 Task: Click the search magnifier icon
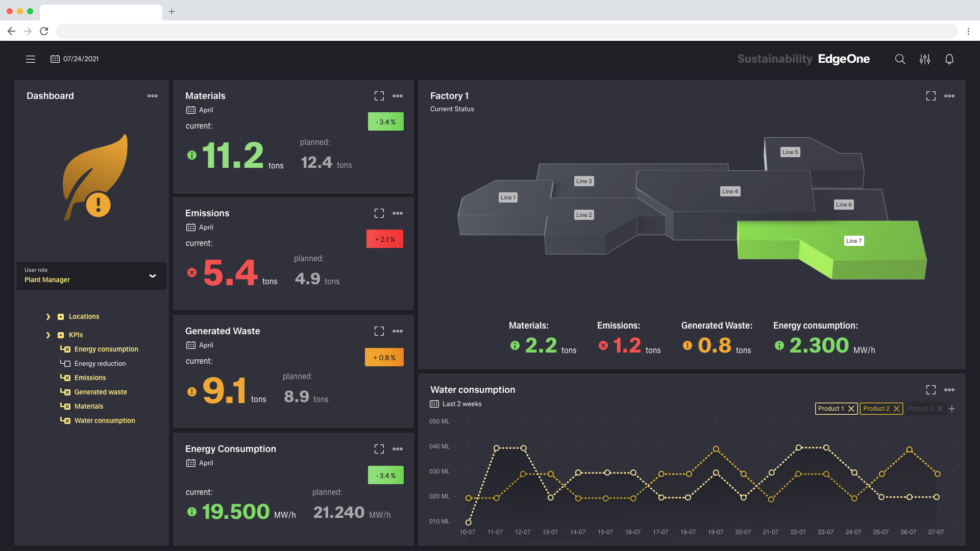(x=900, y=59)
